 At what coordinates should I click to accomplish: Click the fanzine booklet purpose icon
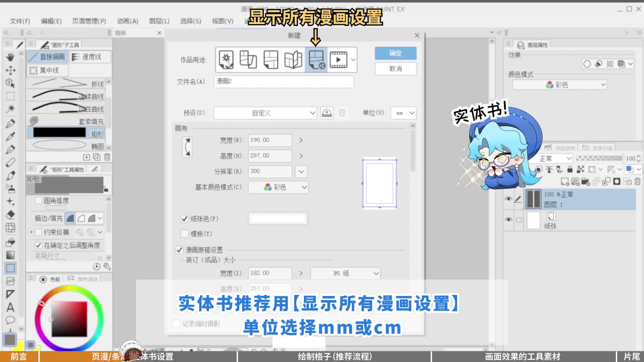tap(293, 60)
